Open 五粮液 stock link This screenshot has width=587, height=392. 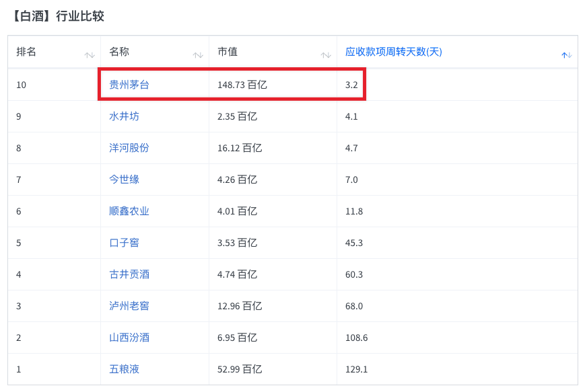click(x=125, y=369)
